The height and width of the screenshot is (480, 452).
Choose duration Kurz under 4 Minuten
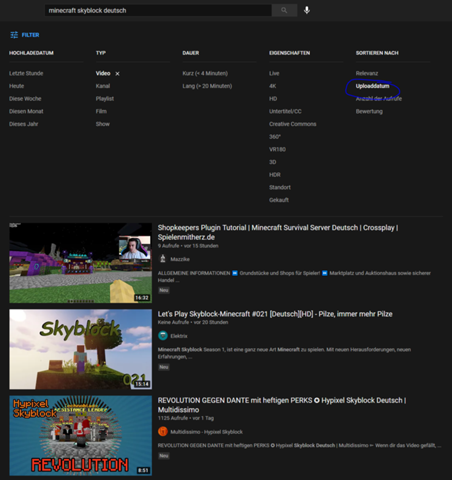pos(205,73)
